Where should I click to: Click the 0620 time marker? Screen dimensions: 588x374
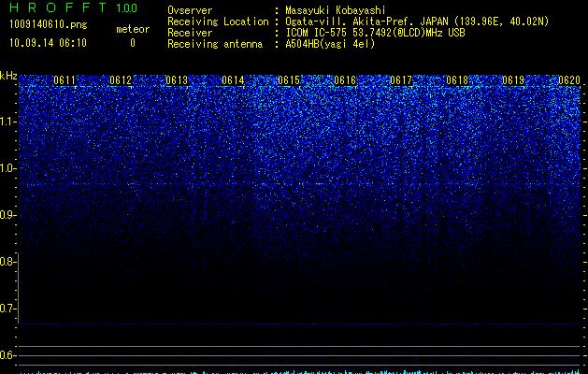pos(569,80)
